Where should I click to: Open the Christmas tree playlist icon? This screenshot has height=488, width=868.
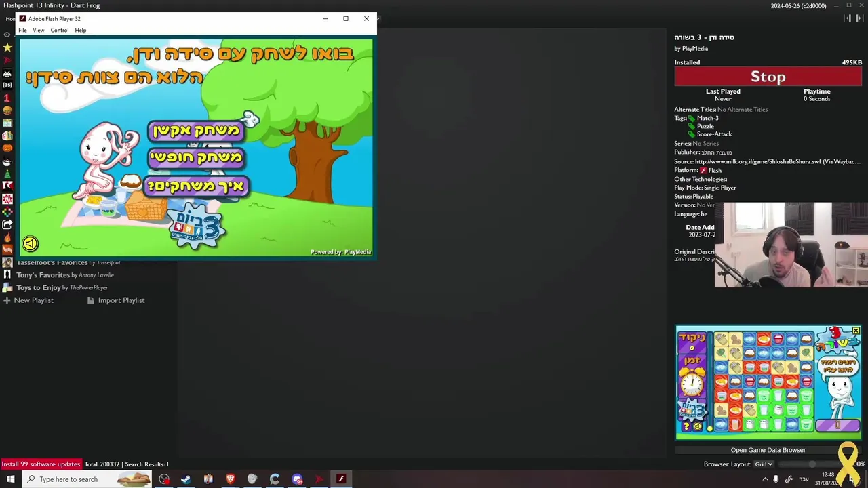pos(7,174)
